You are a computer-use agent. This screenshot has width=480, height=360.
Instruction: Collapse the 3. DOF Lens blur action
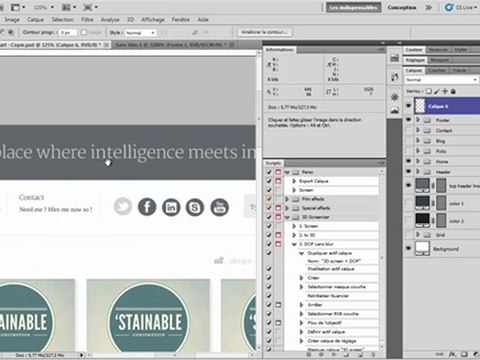[294, 244]
